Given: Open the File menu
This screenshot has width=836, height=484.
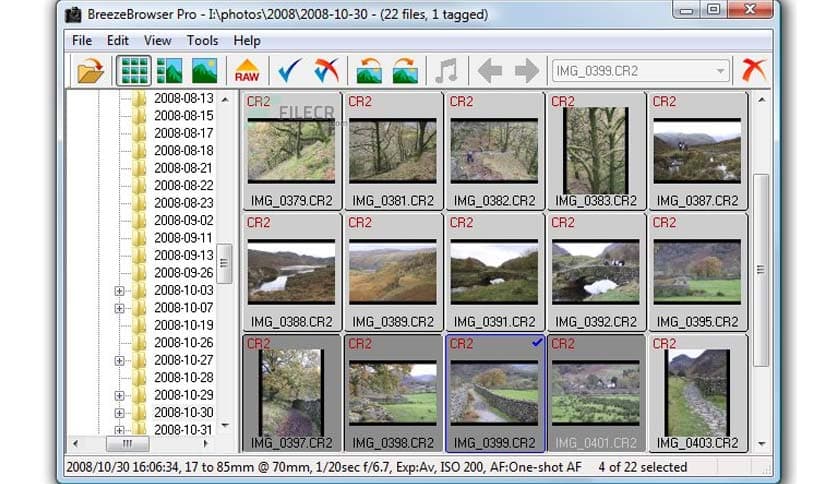Looking at the screenshot, I should pos(82,41).
